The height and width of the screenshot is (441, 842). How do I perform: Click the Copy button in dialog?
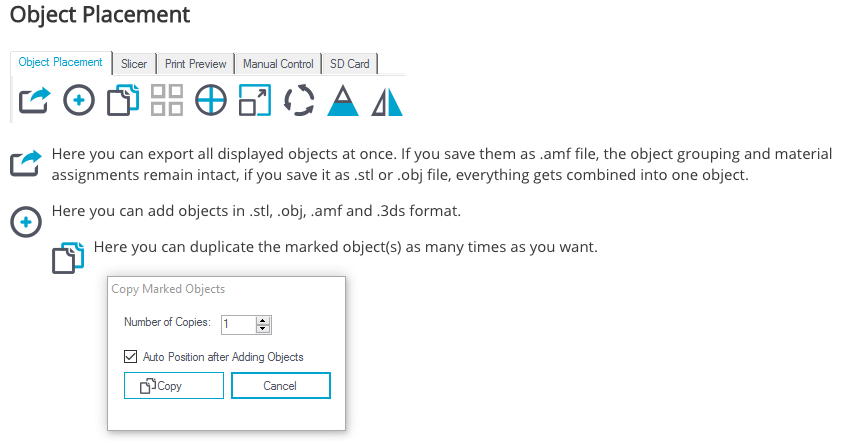tap(174, 386)
